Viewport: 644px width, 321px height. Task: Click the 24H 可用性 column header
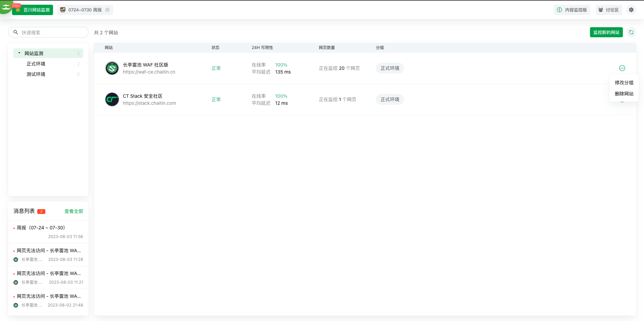[262, 48]
